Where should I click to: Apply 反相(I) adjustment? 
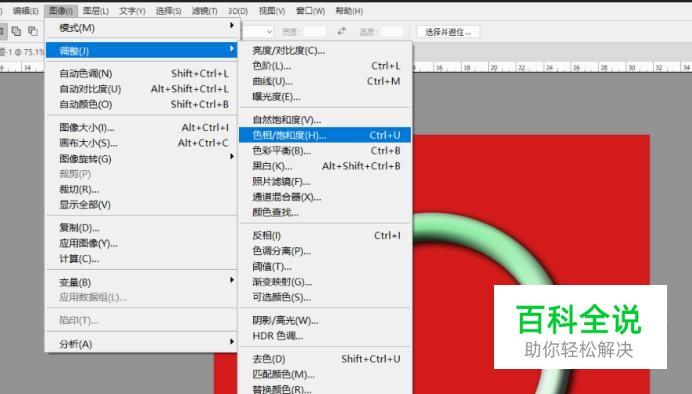click(x=325, y=236)
